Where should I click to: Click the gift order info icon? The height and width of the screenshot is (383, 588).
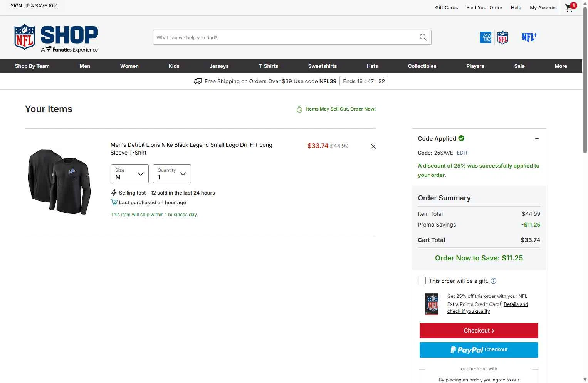click(x=494, y=281)
